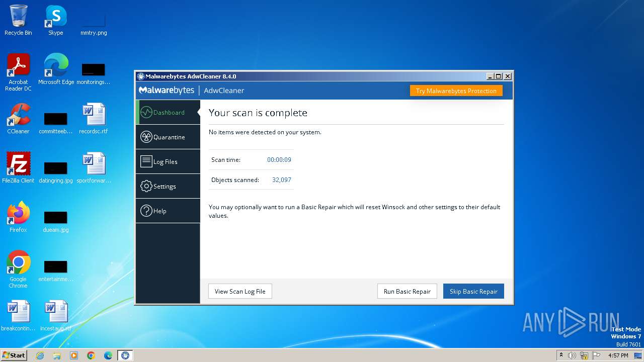644x362 pixels.
Task: Click the Quarantine biohazard icon
Action: (146, 137)
